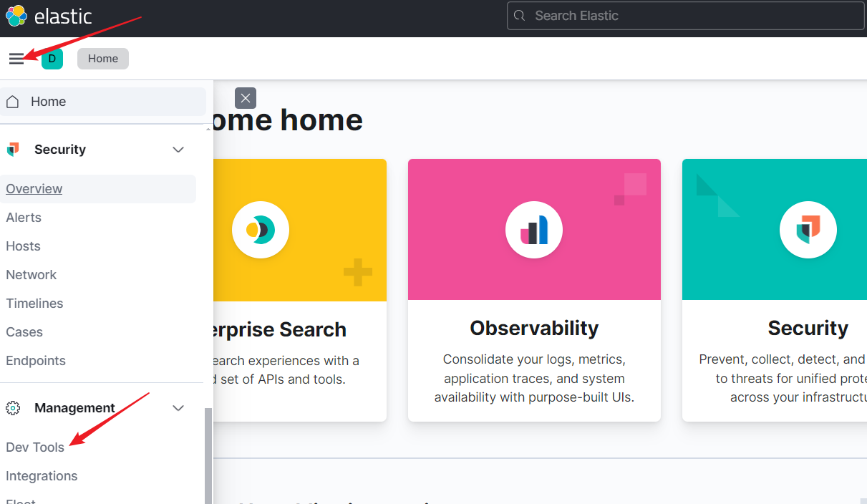Close the navigation flyout with X
This screenshot has height=504, width=867.
(246, 98)
